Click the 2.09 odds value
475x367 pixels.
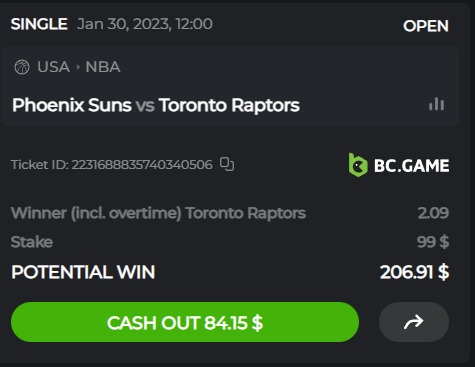tap(433, 213)
